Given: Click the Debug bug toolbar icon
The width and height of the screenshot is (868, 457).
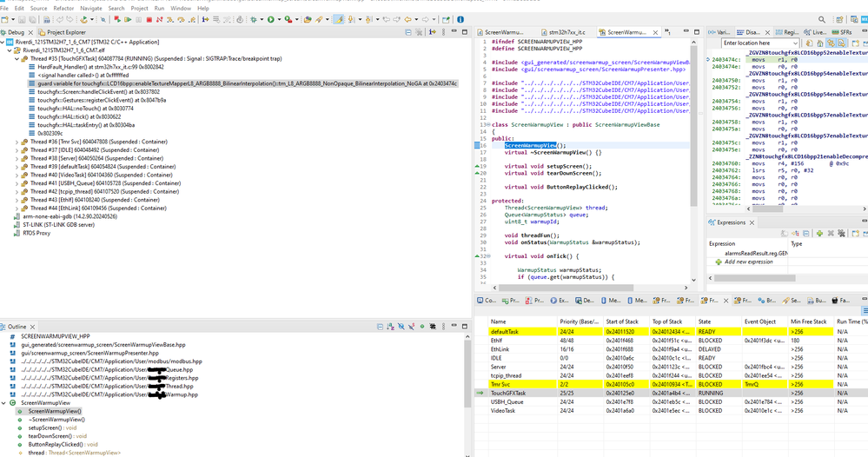Looking at the screenshot, I should [x=254, y=19].
